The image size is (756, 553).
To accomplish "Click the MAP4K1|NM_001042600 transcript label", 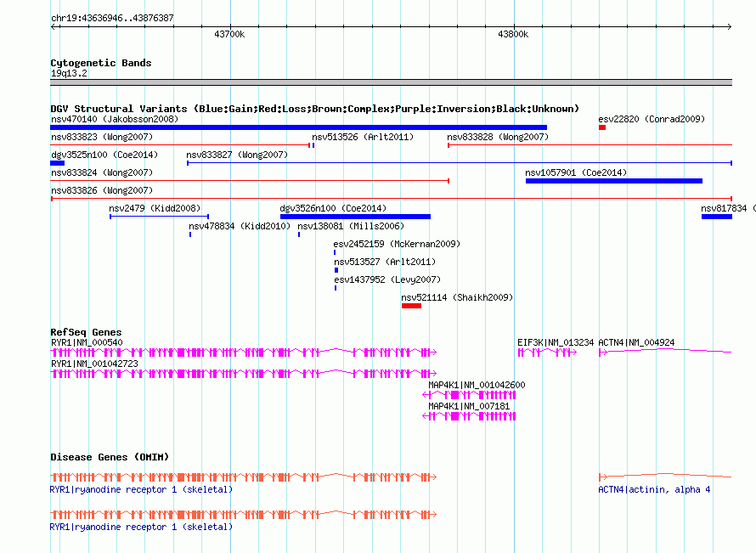I will (x=477, y=385).
